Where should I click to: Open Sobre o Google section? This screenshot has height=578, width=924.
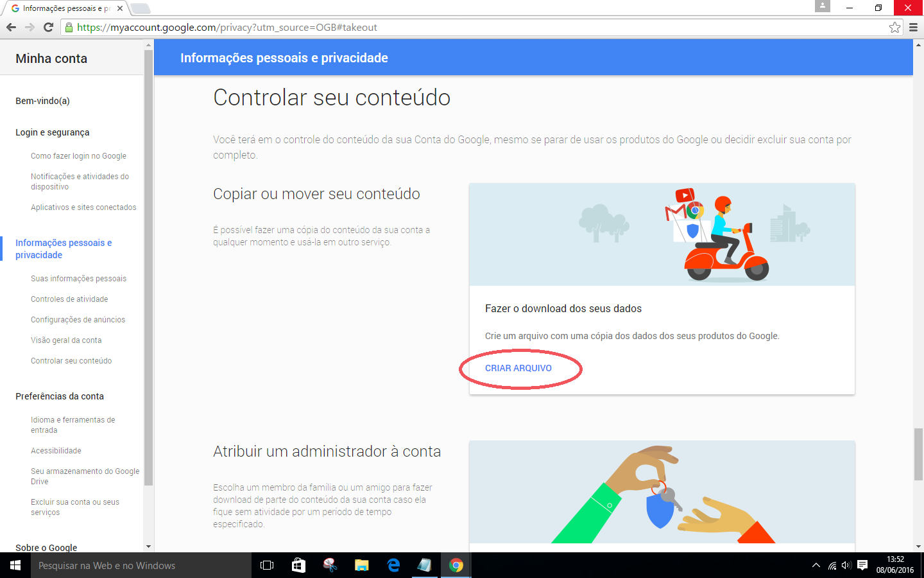46,548
